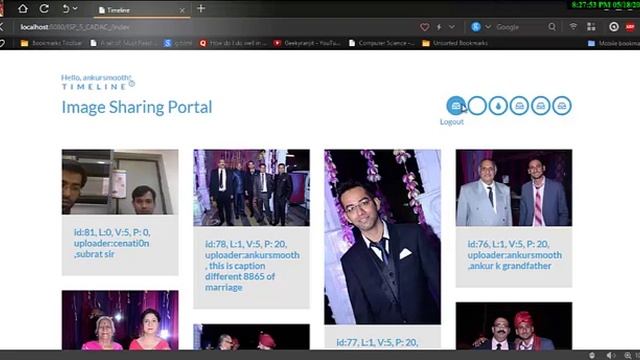The width and height of the screenshot is (640, 360).
Task: Open the photo of men in red turban
Action: (514, 326)
